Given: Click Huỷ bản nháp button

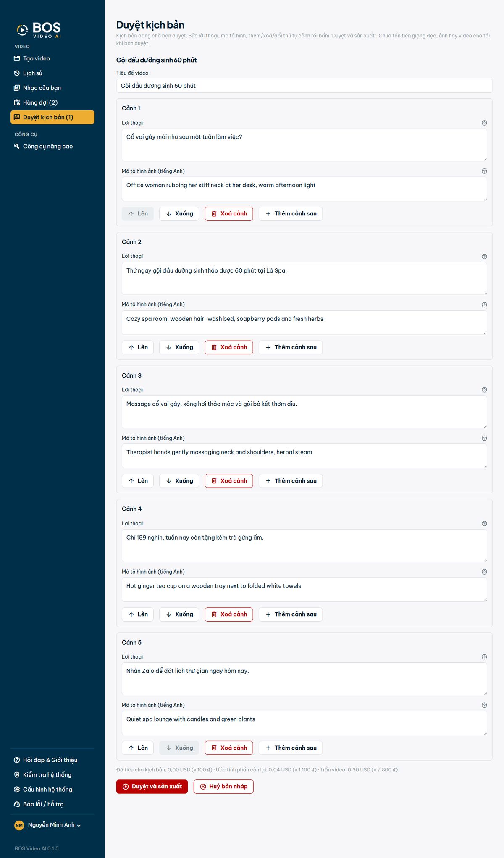Looking at the screenshot, I should (223, 787).
